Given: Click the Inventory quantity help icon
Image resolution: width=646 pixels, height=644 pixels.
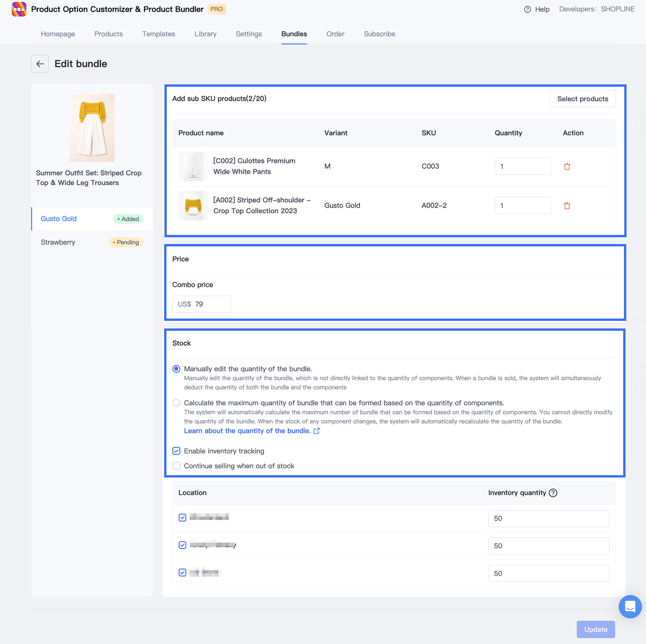Looking at the screenshot, I should [553, 493].
